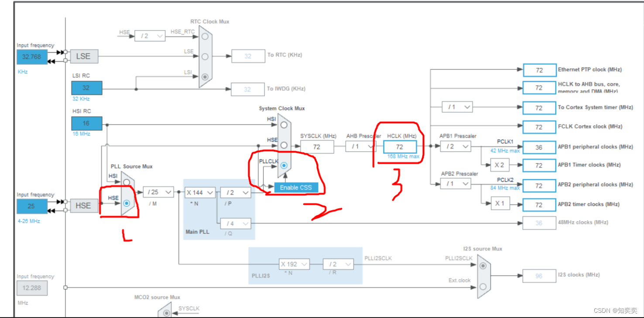Click the Cortex System timer value box
This screenshot has width=644, height=318.
[x=540, y=108]
